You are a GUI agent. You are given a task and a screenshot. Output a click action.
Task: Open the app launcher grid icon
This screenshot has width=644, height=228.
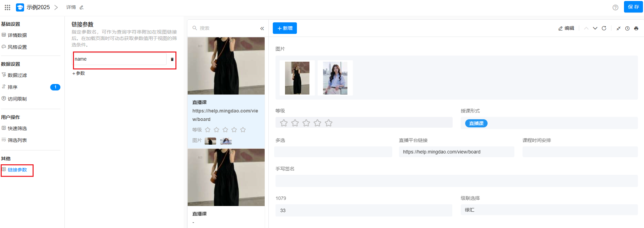tap(7, 7)
